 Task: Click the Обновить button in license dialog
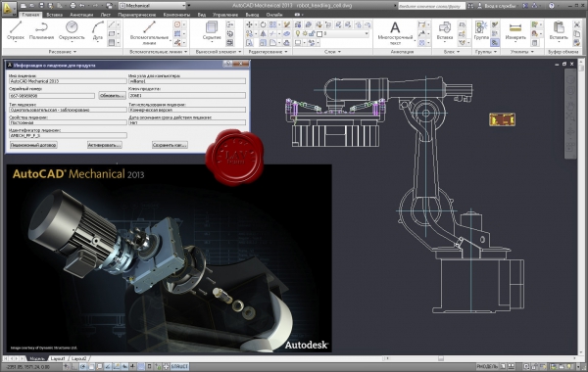[112, 96]
